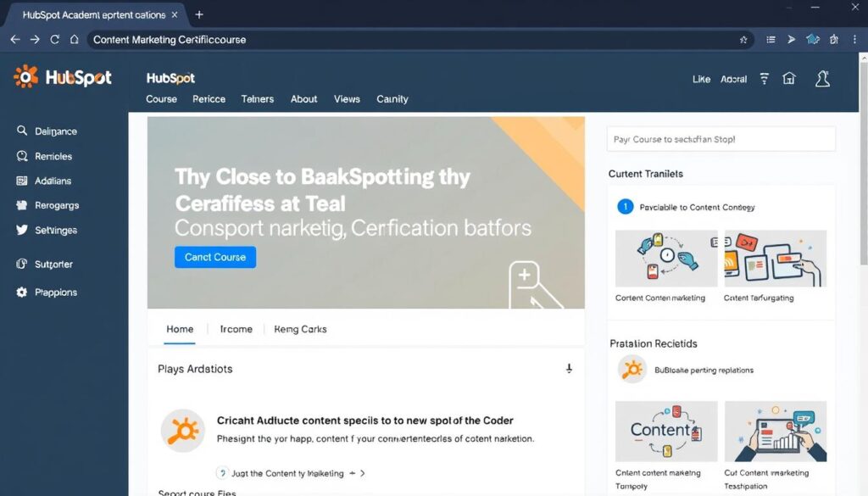Viewport: 868px width, 496px height.
Task: Click the HubSpot text in header
Action: [x=170, y=78]
